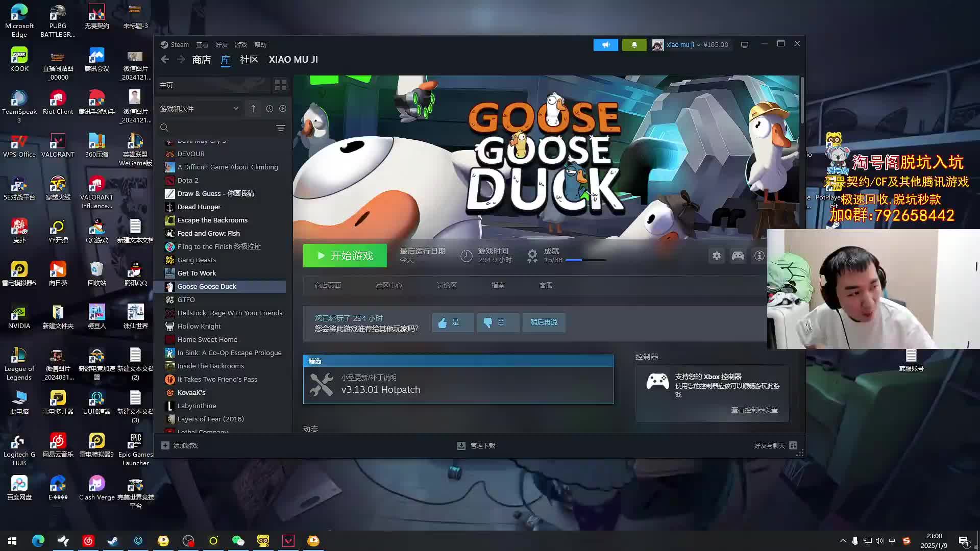The height and width of the screenshot is (551, 980).
Task: Toggle the ready-to-play filter icon
Action: (283, 109)
